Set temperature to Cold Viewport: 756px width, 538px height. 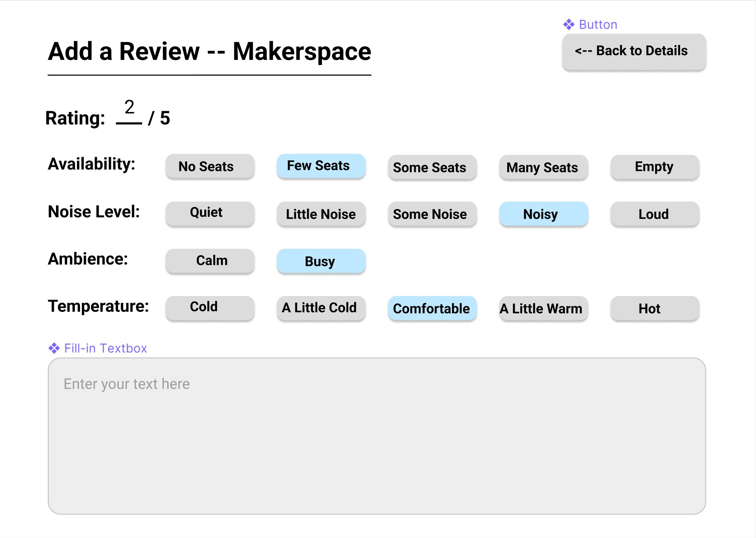(210, 308)
